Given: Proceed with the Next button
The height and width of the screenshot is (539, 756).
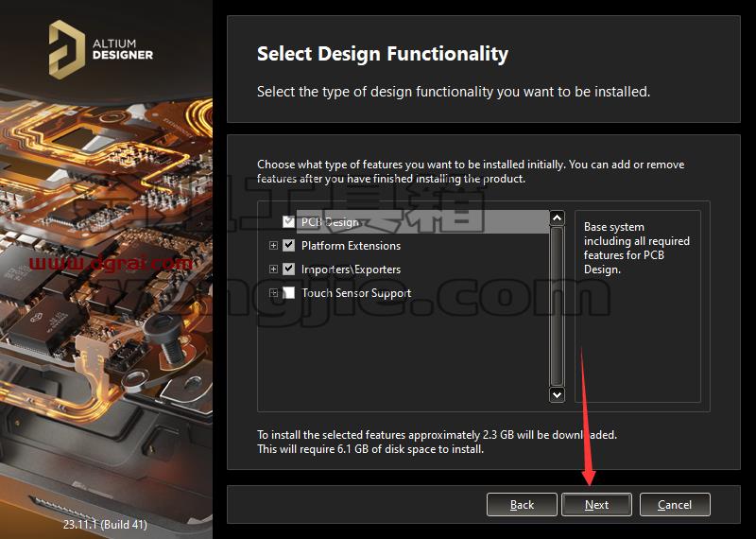Looking at the screenshot, I should 596,505.
